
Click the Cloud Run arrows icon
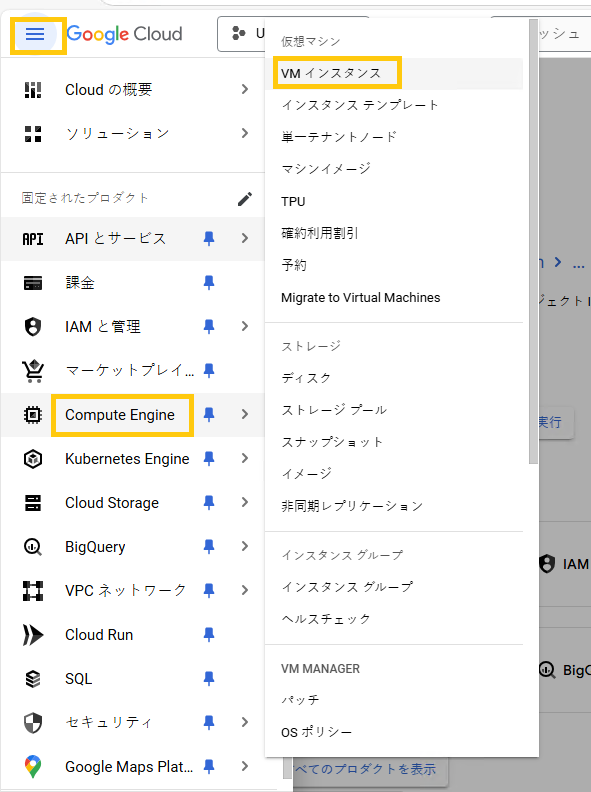tap(33, 634)
